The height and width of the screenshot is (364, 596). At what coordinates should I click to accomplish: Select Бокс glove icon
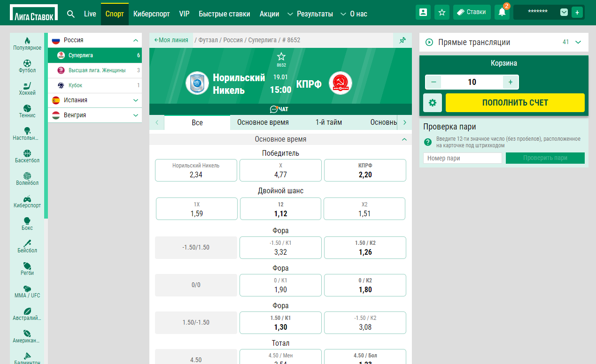(x=27, y=220)
